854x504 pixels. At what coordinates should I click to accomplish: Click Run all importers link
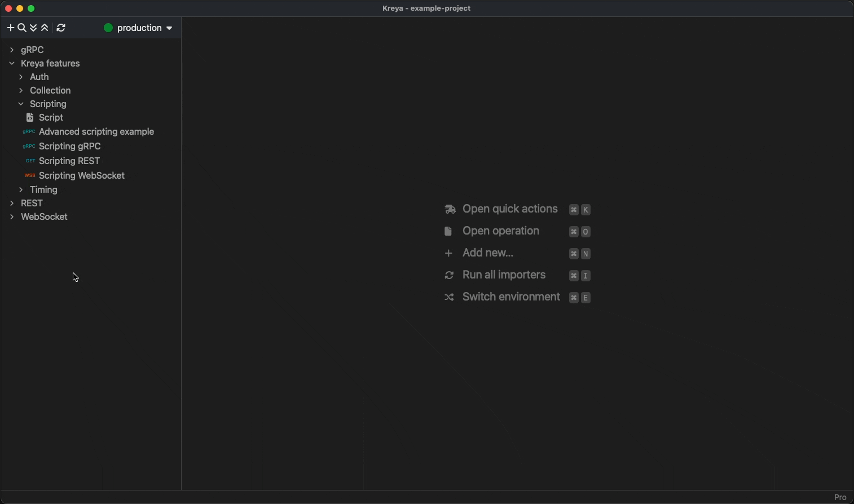click(x=504, y=275)
